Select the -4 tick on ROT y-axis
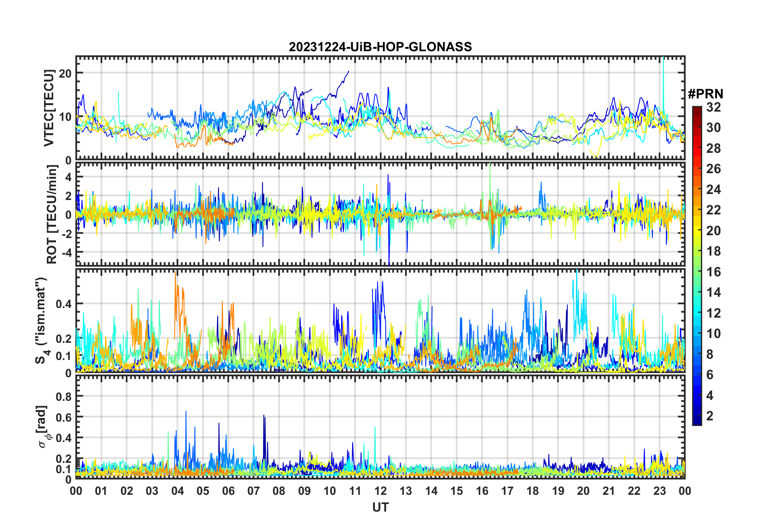The height and width of the screenshot is (532, 761). coord(66,253)
